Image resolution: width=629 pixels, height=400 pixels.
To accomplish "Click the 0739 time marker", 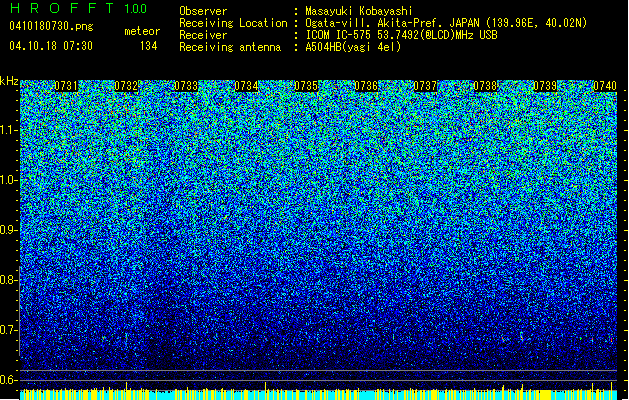I will [545, 86].
